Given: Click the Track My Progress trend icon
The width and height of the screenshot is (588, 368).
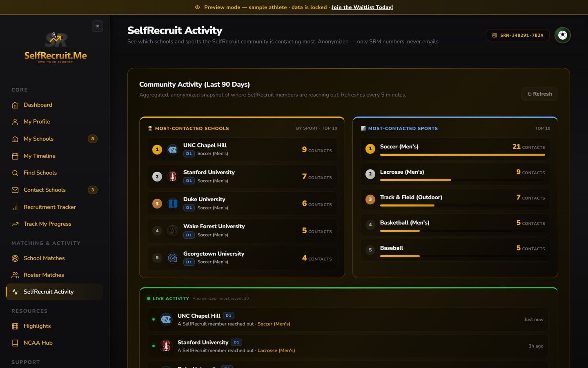Looking at the screenshot, I should point(15,224).
